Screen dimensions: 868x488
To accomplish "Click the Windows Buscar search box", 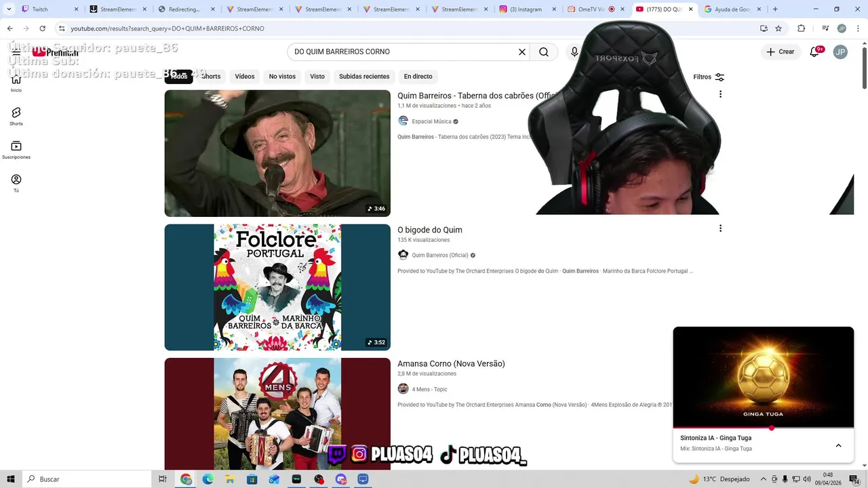I will tap(87, 479).
